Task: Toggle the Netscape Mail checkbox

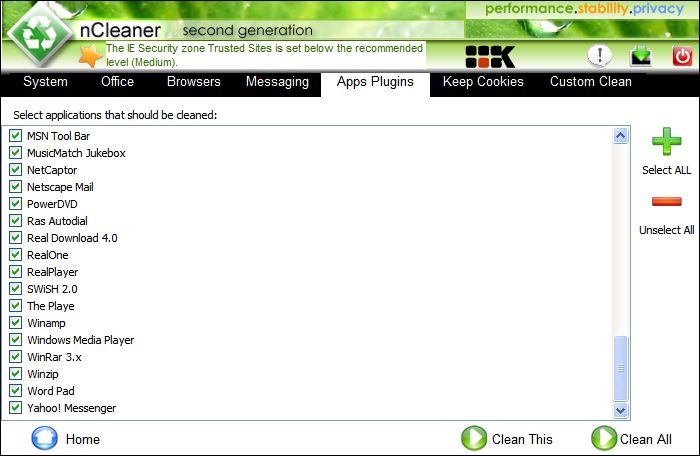Action: [16, 186]
